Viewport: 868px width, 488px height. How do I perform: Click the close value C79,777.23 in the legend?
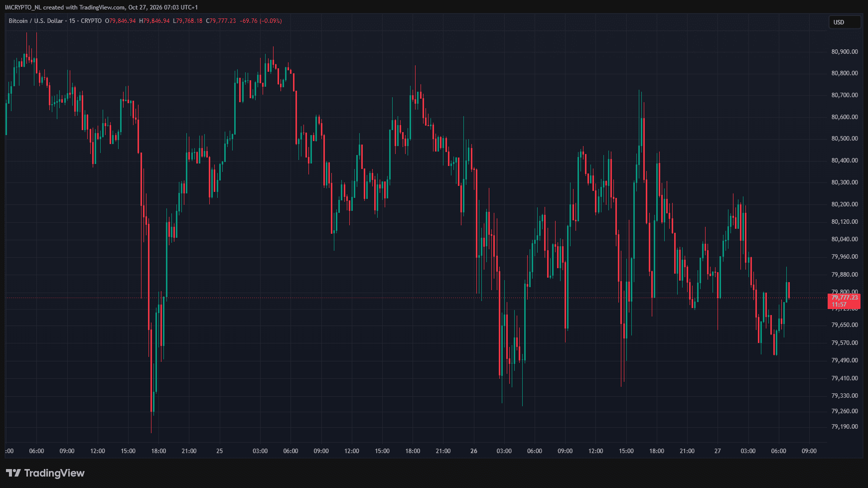pyautogui.click(x=221, y=21)
